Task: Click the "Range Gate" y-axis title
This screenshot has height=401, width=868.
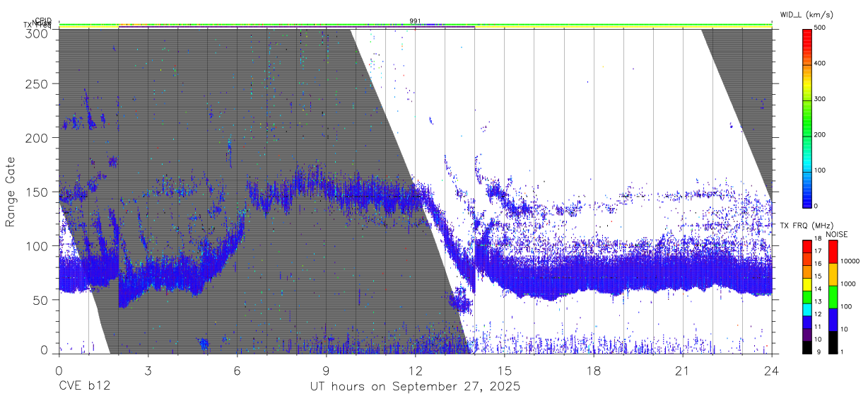Action: 11,192
